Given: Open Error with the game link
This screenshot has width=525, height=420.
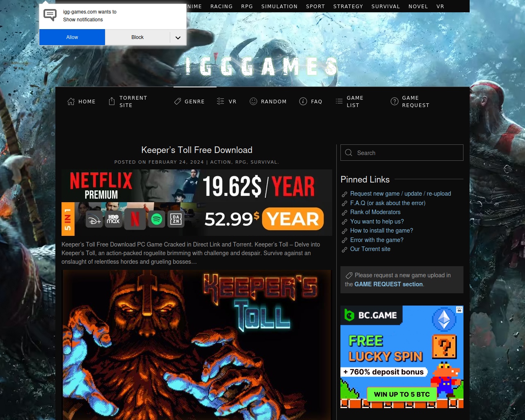Looking at the screenshot, I should tap(377, 240).
